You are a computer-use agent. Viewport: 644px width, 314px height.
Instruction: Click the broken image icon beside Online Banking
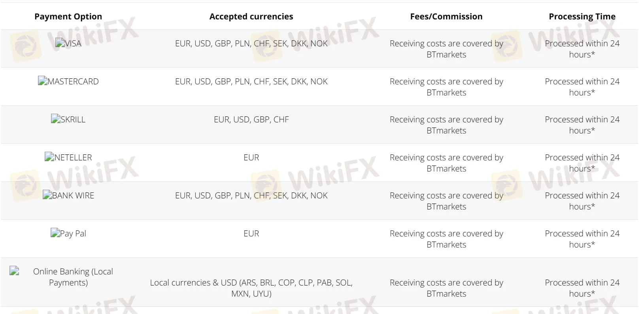click(14, 271)
